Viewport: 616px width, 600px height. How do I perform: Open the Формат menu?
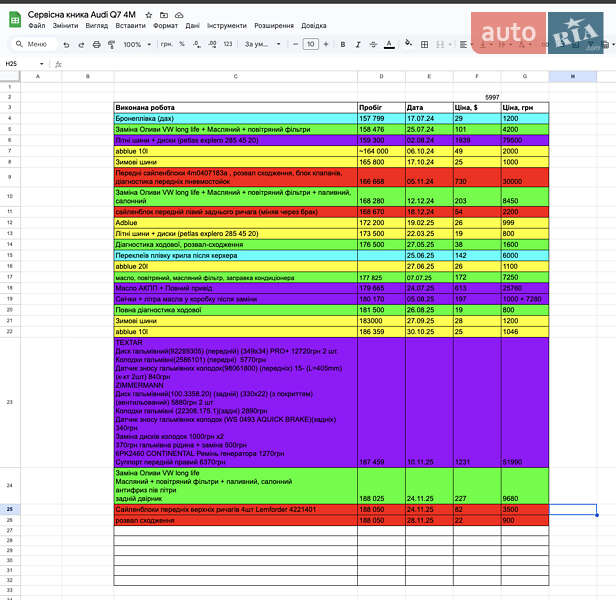164,25
